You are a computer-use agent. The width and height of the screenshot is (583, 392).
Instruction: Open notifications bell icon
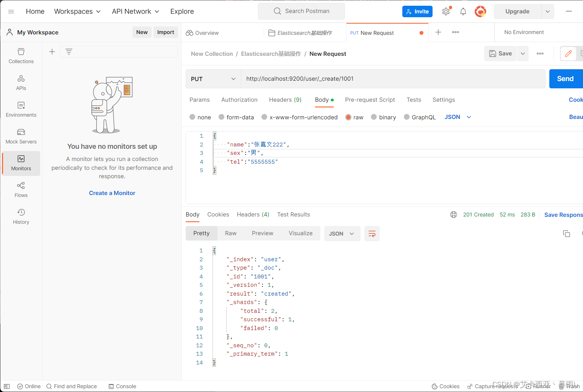click(x=463, y=11)
